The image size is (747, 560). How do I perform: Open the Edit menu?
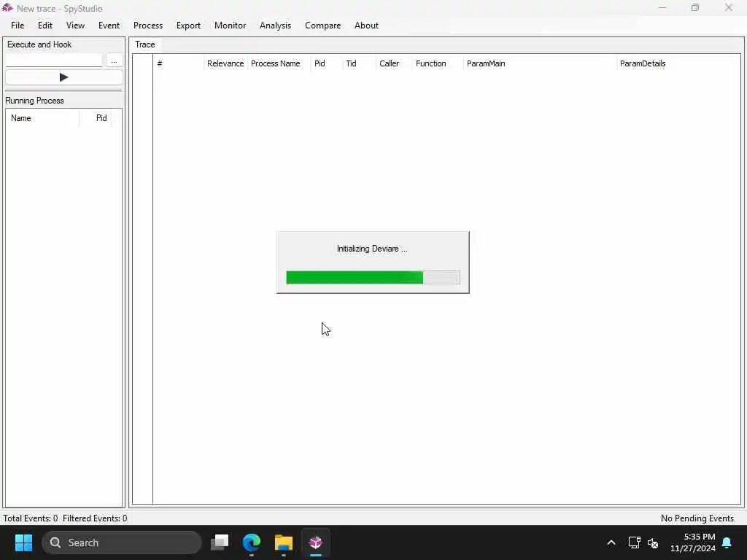click(x=45, y=26)
